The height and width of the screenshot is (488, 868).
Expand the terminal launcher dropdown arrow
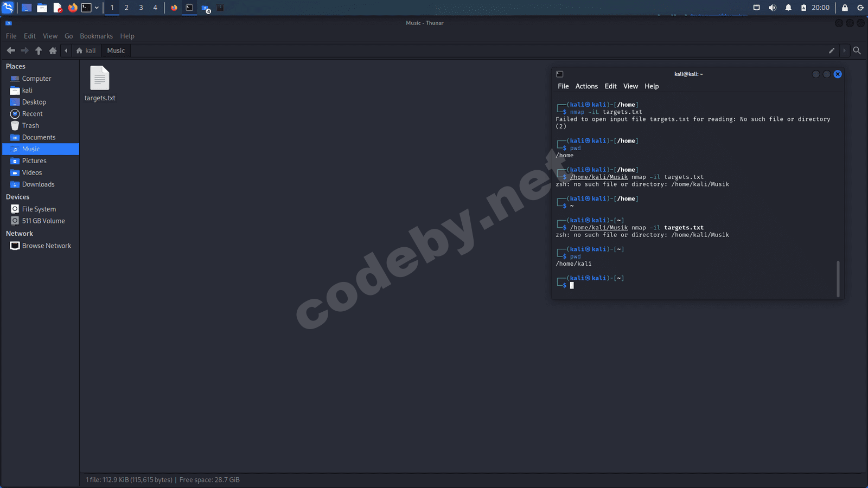click(x=97, y=8)
